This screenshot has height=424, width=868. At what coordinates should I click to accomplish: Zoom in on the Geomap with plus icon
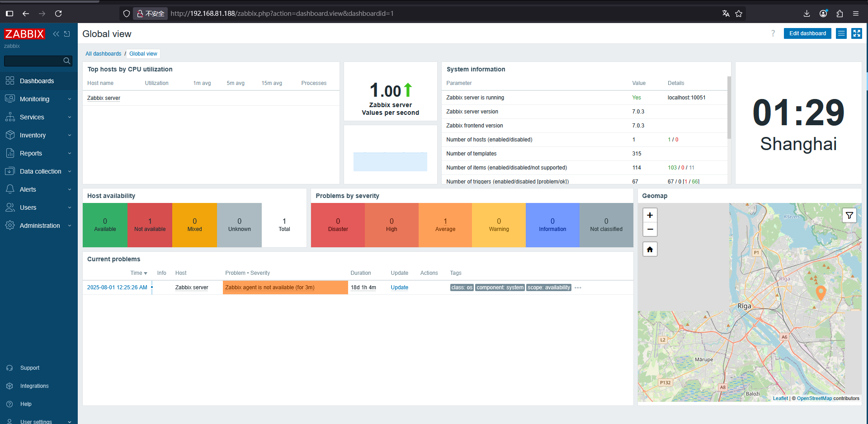click(x=650, y=215)
